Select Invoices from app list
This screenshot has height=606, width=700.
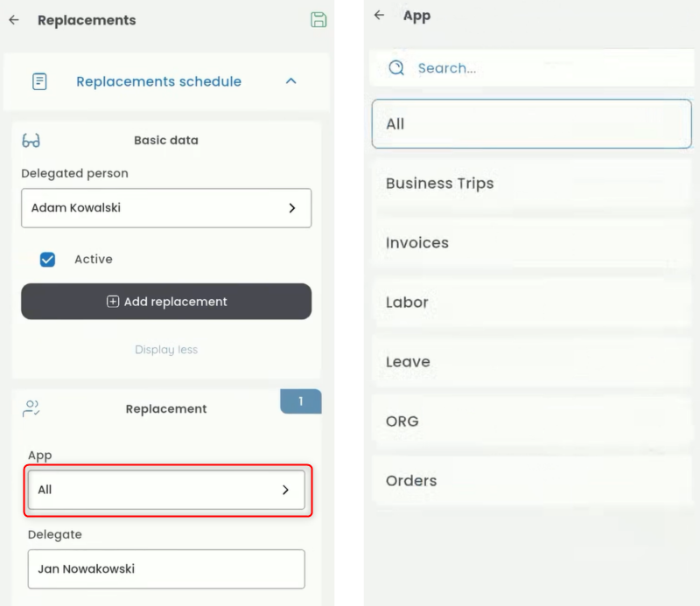531,243
